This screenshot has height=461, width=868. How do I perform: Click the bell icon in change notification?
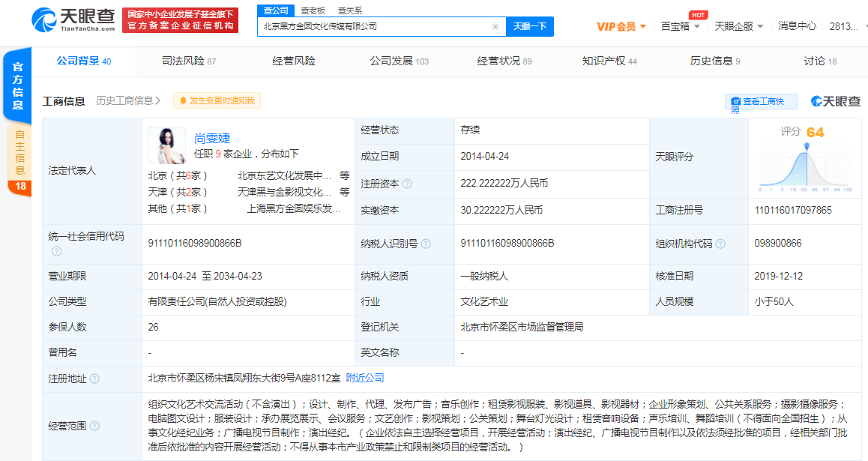click(x=183, y=100)
